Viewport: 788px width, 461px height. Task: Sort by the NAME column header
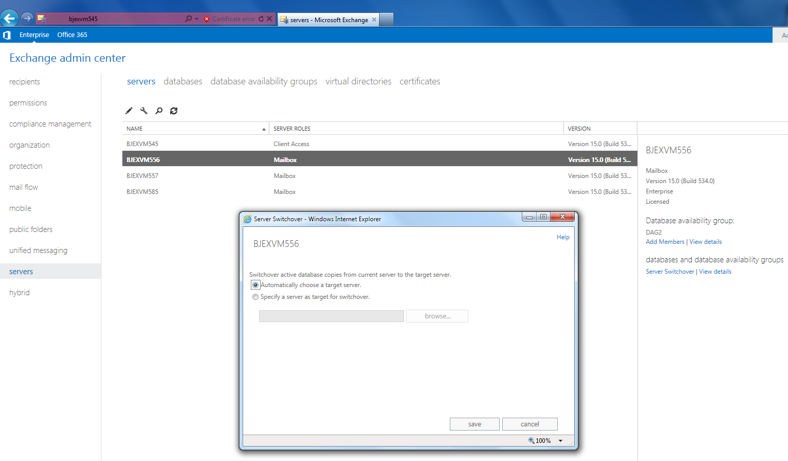195,129
